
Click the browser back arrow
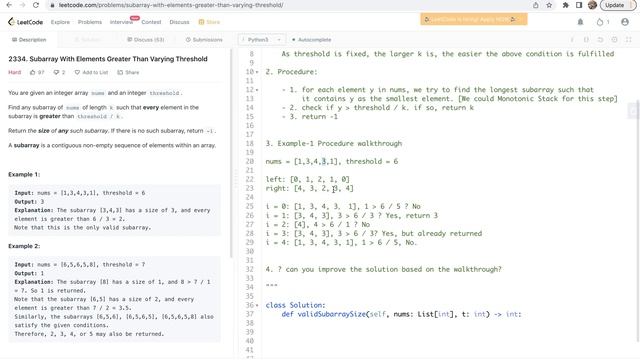pyautogui.click(x=9, y=5)
